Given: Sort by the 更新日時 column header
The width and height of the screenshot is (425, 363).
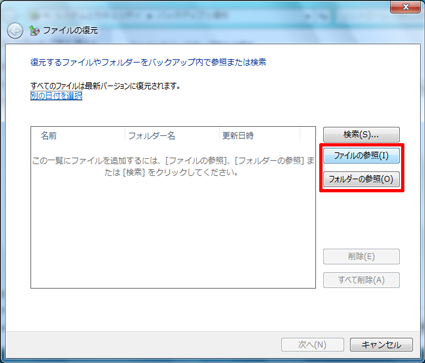Looking at the screenshot, I should click(x=260, y=136).
